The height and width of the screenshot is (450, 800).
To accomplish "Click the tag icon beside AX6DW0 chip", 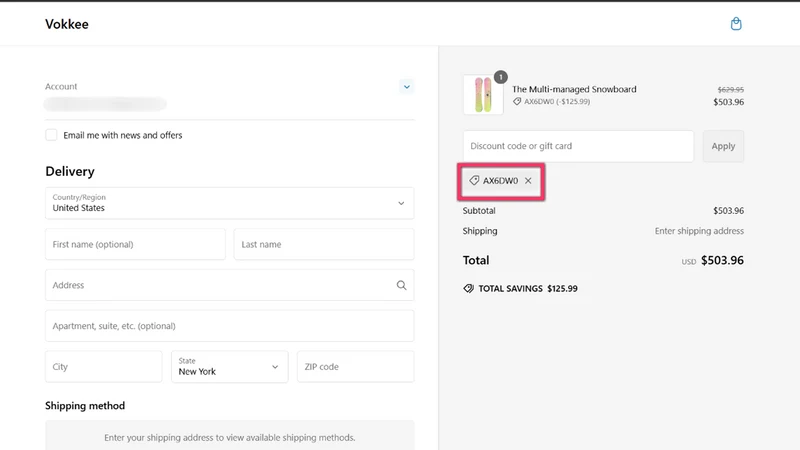I will 474,181.
